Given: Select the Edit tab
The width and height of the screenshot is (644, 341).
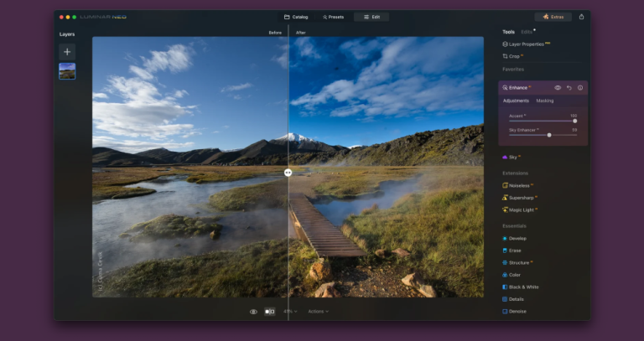Looking at the screenshot, I should (x=371, y=17).
